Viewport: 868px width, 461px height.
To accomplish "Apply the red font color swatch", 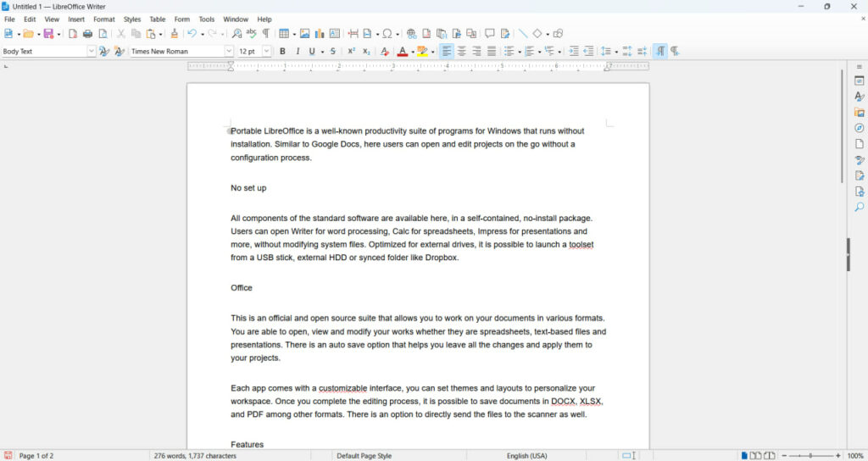I will point(403,51).
